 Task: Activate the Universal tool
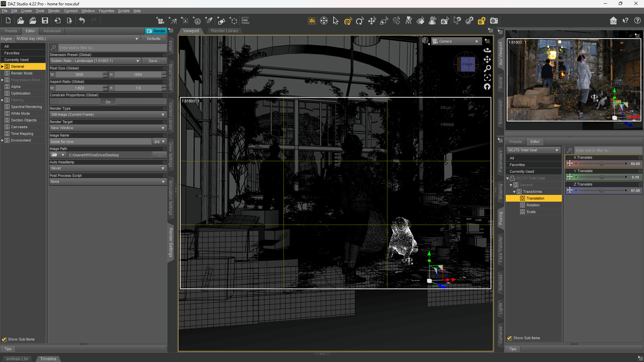pyautogui.click(x=348, y=21)
